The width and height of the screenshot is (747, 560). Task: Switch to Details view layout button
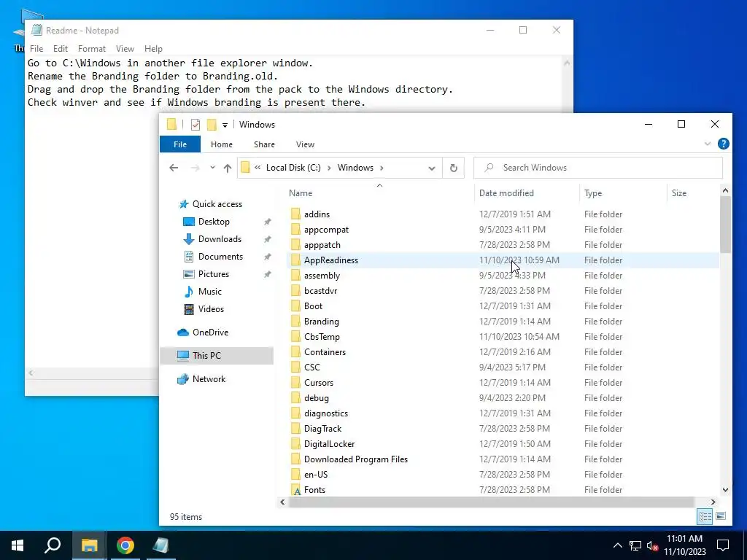[x=705, y=517]
